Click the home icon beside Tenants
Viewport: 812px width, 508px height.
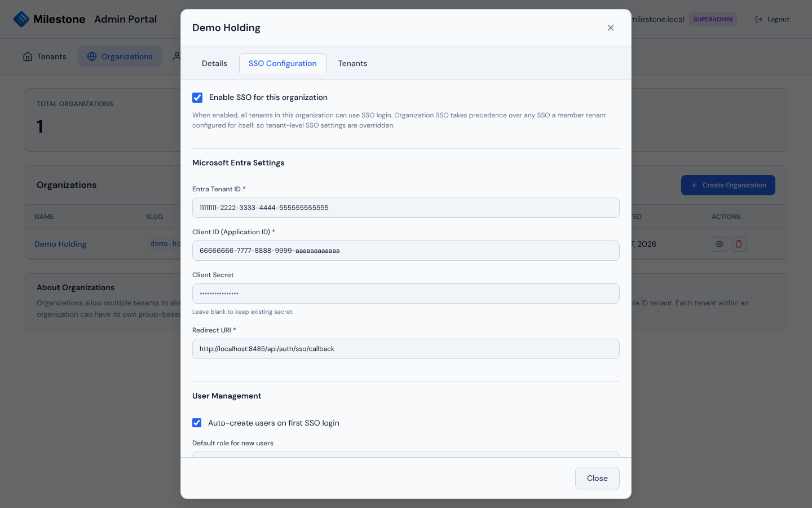tap(28, 56)
